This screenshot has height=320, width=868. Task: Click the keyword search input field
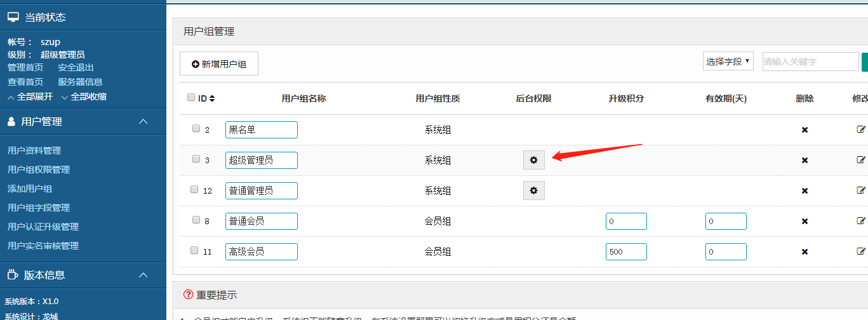(810, 62)
